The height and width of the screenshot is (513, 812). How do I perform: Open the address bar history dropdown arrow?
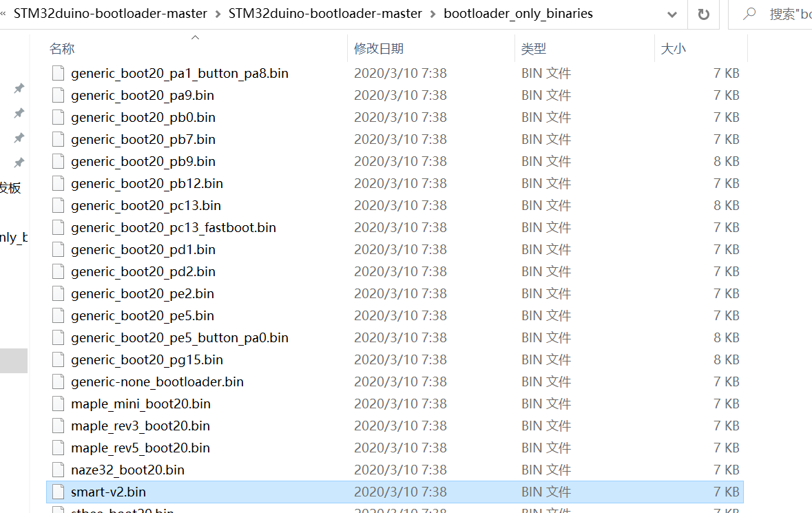click(672, 14)
